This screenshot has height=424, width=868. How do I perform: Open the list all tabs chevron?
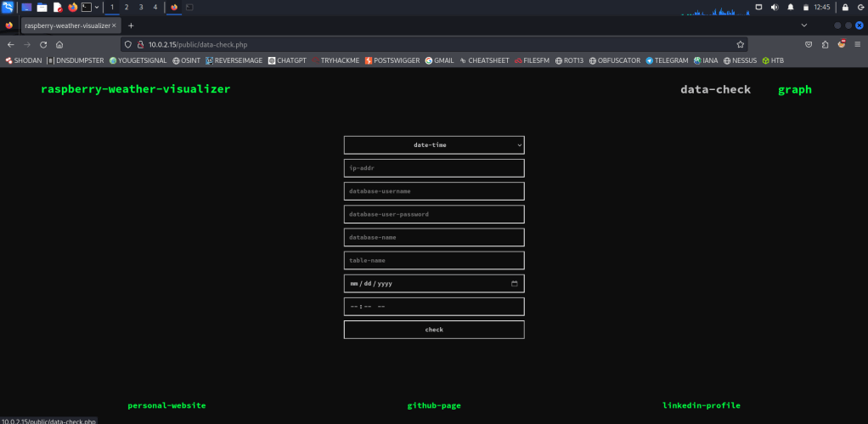pos(804,25)
